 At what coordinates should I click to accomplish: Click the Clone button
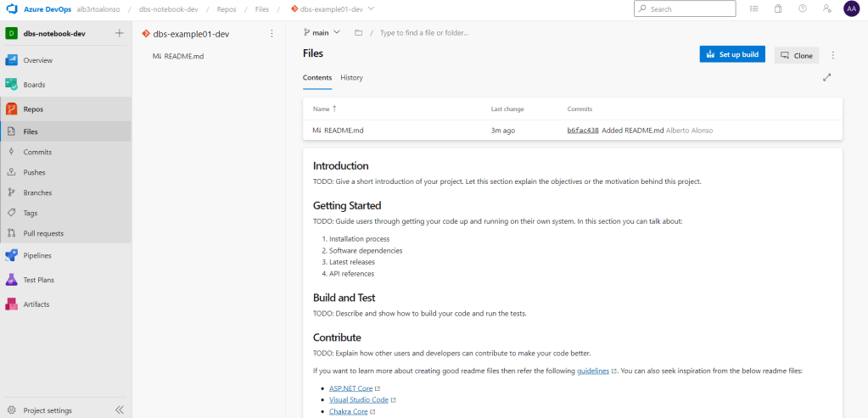pyautogui.click(x=796, y=55)
